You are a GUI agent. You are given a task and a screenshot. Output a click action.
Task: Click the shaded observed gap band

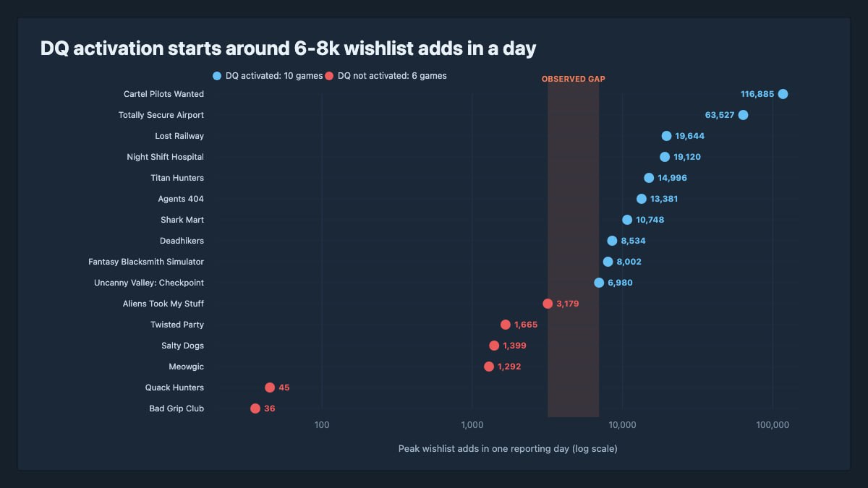tap(574, 250)
